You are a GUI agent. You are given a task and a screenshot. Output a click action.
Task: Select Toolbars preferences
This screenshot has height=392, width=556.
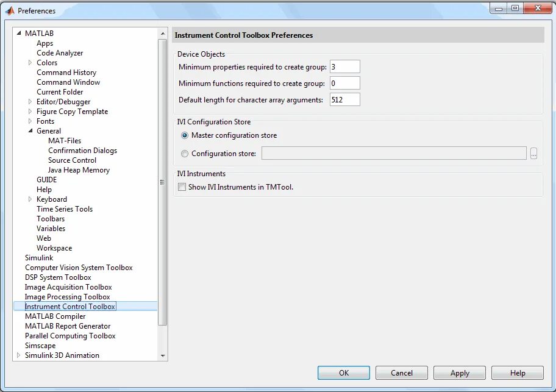click(x=51, y=219)
